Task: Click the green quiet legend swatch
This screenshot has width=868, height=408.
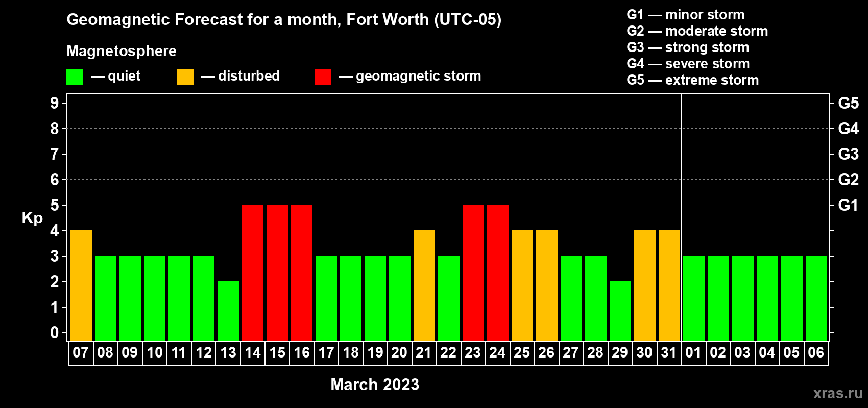Action: (75, 77)
